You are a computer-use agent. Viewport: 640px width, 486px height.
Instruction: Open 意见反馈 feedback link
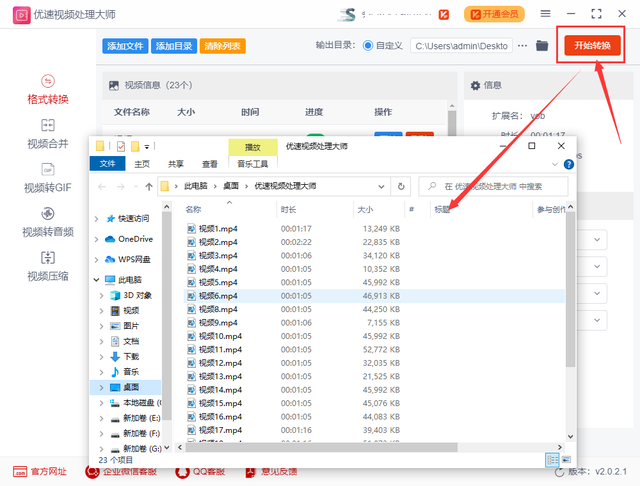(271, 472)
